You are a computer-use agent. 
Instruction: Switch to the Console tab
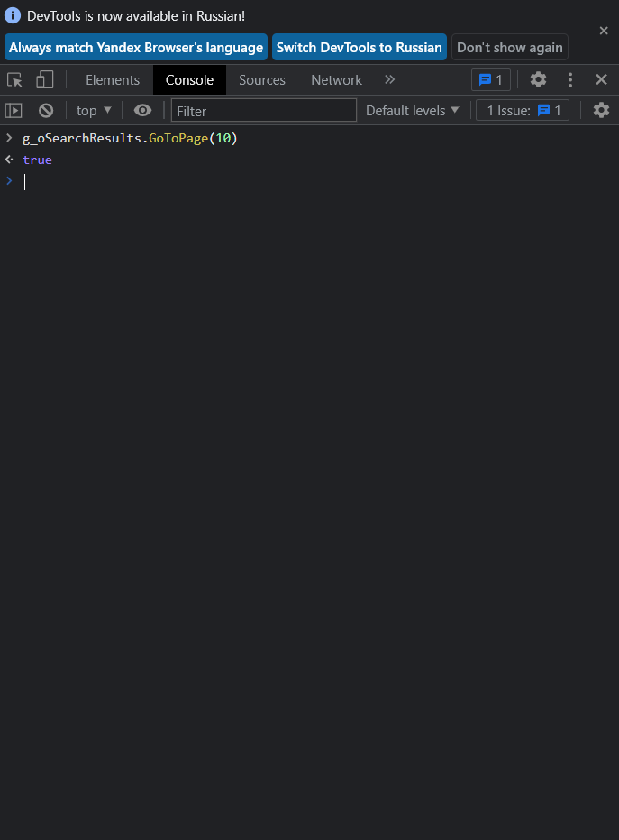tap(189, 80)
